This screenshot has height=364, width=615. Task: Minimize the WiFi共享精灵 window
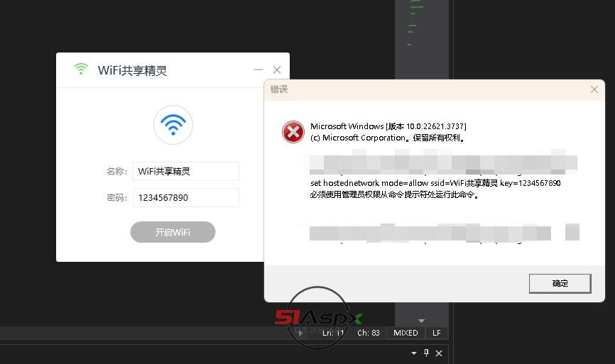(x=258, y=70)
